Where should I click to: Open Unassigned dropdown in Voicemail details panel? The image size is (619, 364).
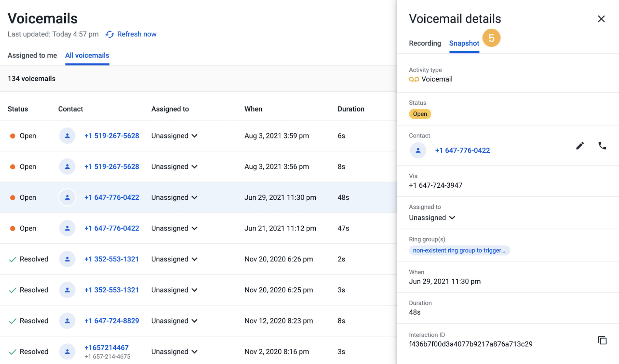(432, 218)
